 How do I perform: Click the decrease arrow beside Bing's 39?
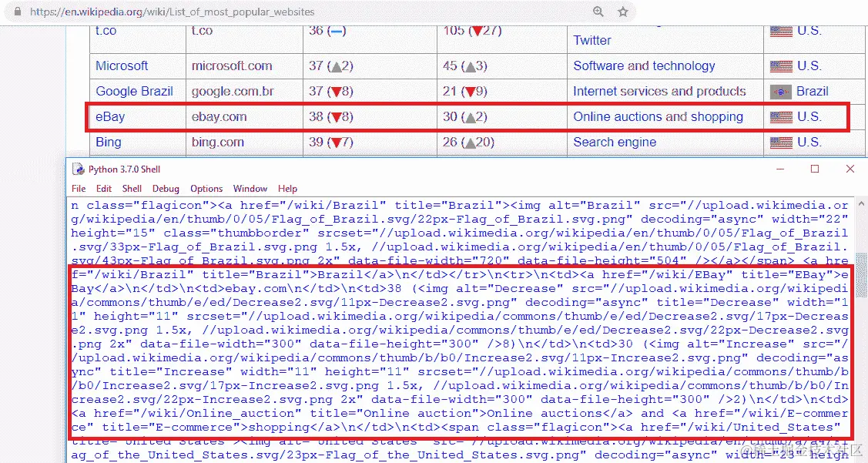(x=335, y=143)
